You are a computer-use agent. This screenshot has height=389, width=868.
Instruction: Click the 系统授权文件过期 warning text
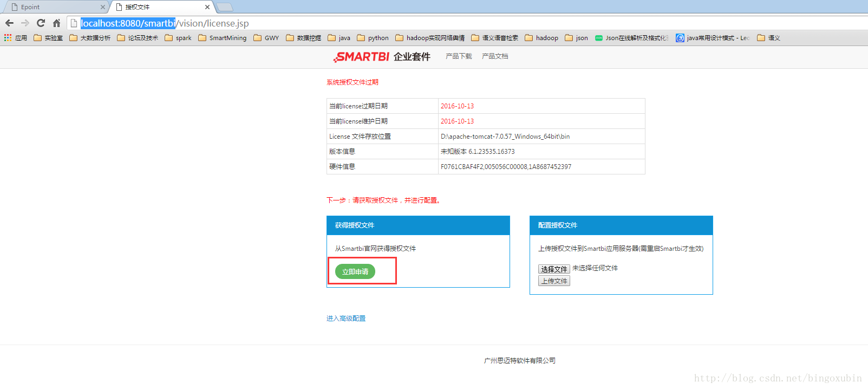point(353,82)
